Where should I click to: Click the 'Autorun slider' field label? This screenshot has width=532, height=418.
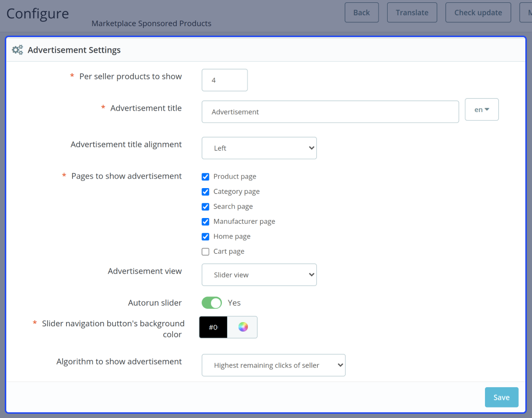tap(155, 303)
